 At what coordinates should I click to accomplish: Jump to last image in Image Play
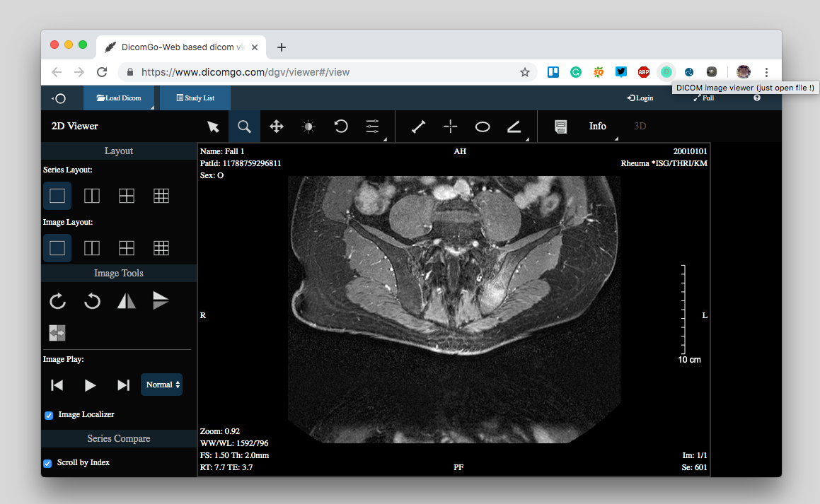[123, 385]
